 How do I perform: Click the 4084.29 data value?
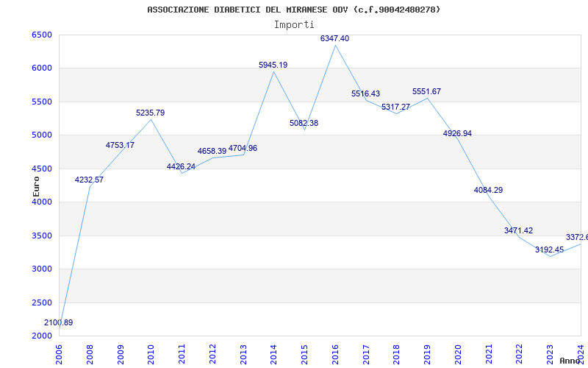488,190
